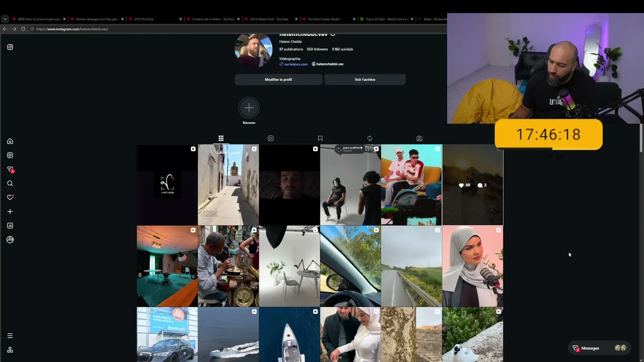View the 553 followers list
Viewport: 644px width, 362px height.
[x=317, y=49]
